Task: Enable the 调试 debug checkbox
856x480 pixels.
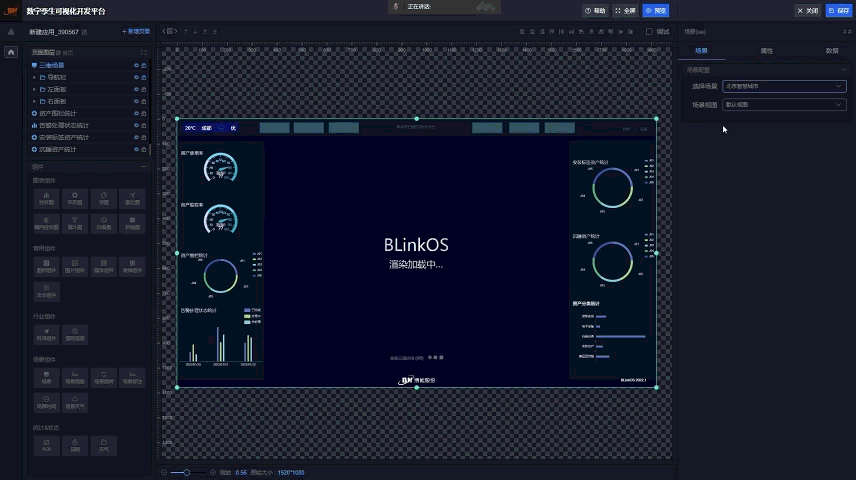Action: coord(649,32)
